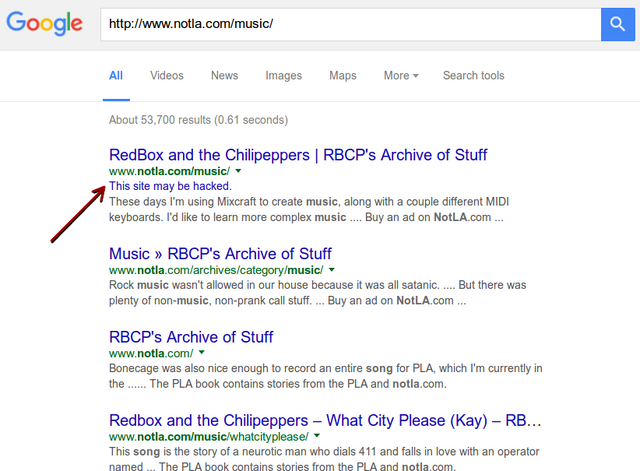Click the "About 53,700 results" text
This screenshot has width=640, height=471.
pyautogui.click(x=198, y=120)
